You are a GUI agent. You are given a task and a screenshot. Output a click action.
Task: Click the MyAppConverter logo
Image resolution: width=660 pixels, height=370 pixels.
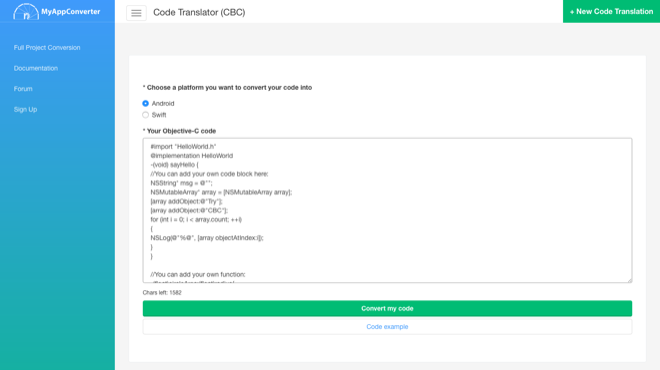[x=56, y=11]
